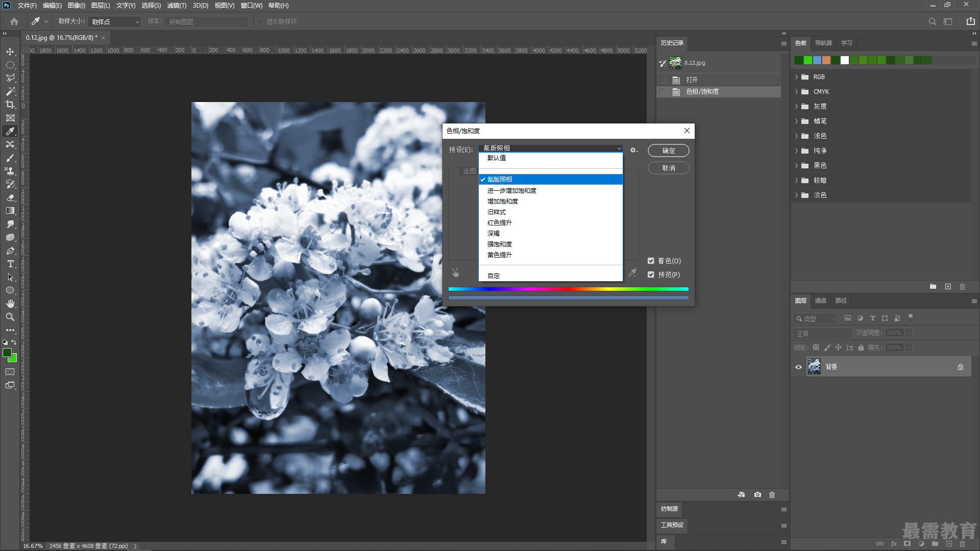
Task: Select the Frame tool
Action: pyautogui.click(x=10, y=118)
